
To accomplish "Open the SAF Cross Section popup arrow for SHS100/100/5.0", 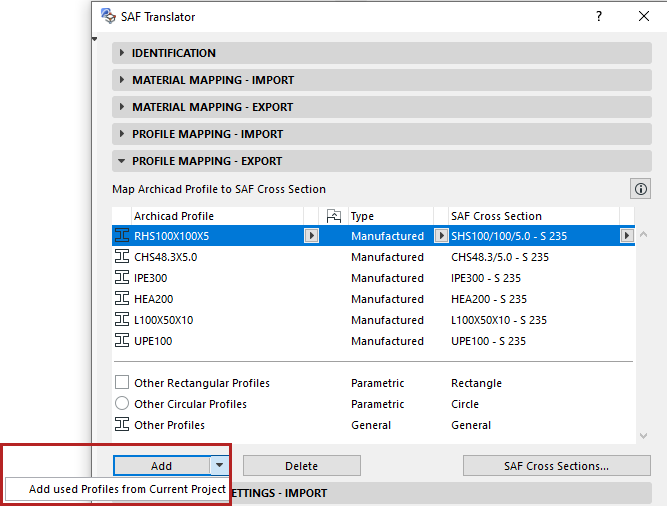I will (x=627, y=236).
